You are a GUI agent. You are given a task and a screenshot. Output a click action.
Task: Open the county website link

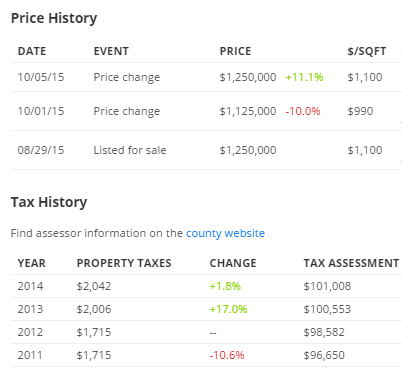point(225,233)
